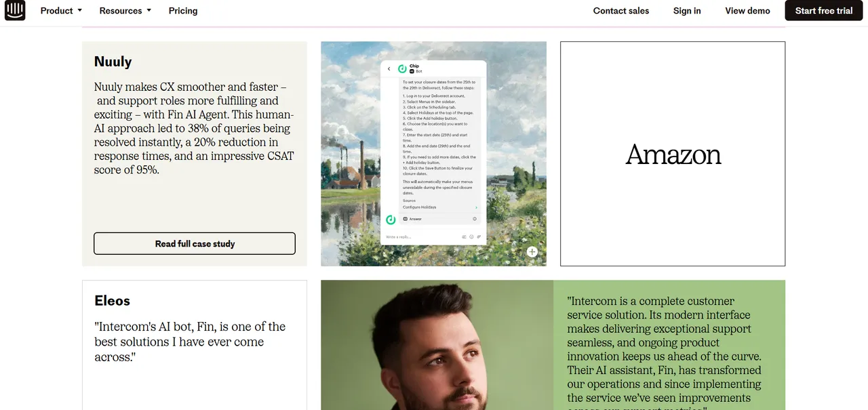Click the info icon beside Answer label
868x410 pixels.
[x=475, y=219]
